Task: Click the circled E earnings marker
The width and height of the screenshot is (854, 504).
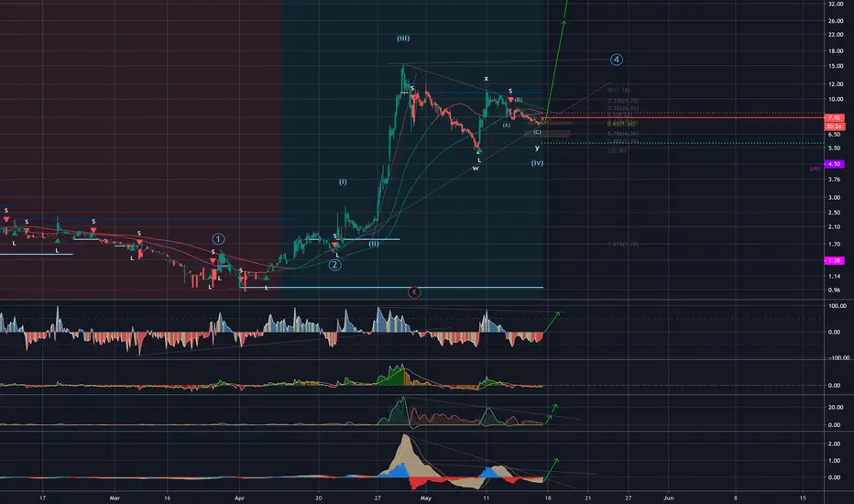Action: pyautogui.click(x=414, y=292)
